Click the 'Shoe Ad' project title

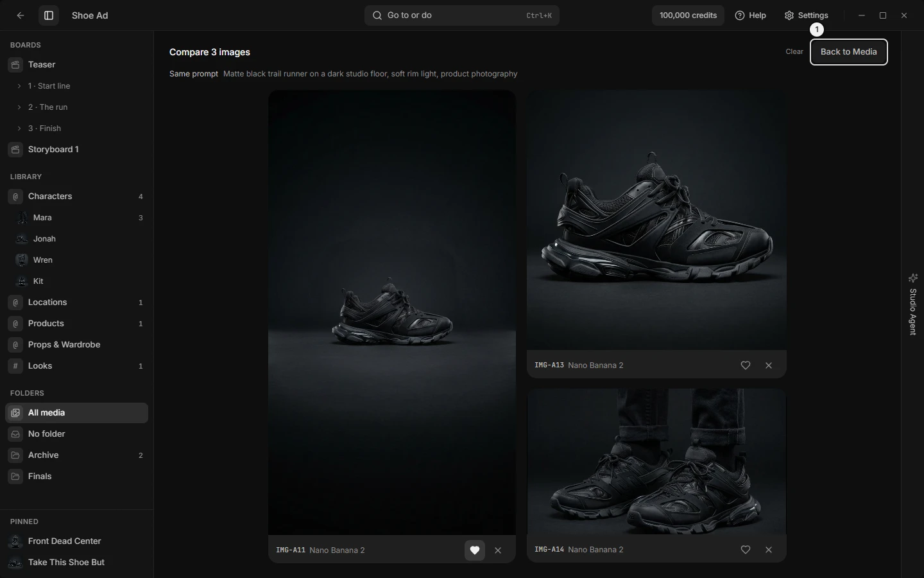tap(90, 15)
